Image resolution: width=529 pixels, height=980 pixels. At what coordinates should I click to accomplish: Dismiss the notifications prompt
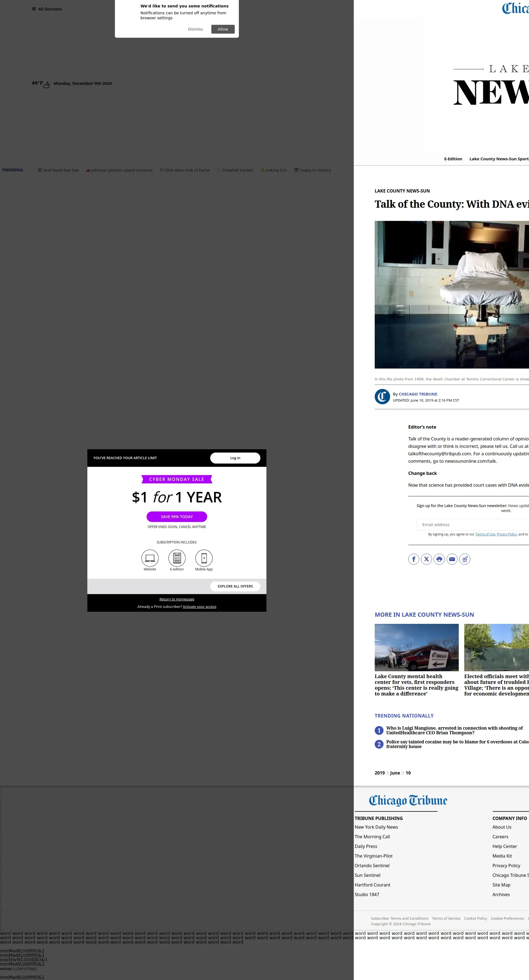(195, 29)
